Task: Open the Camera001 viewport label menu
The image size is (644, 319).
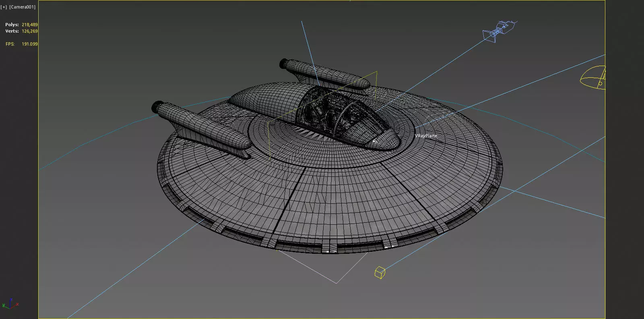Action: (x=23, y=7)
